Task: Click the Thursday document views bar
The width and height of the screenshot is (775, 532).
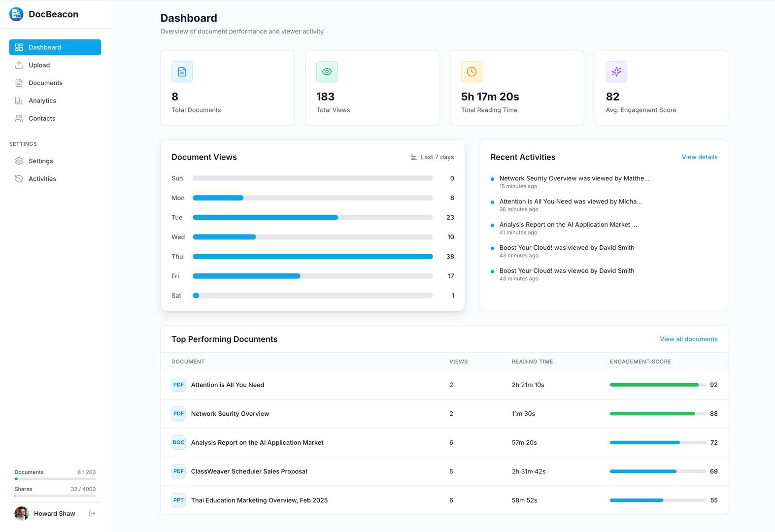Action: 312,257
